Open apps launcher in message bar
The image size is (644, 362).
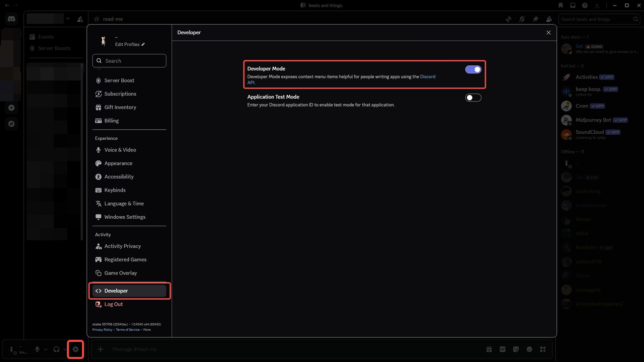(543, 349)
